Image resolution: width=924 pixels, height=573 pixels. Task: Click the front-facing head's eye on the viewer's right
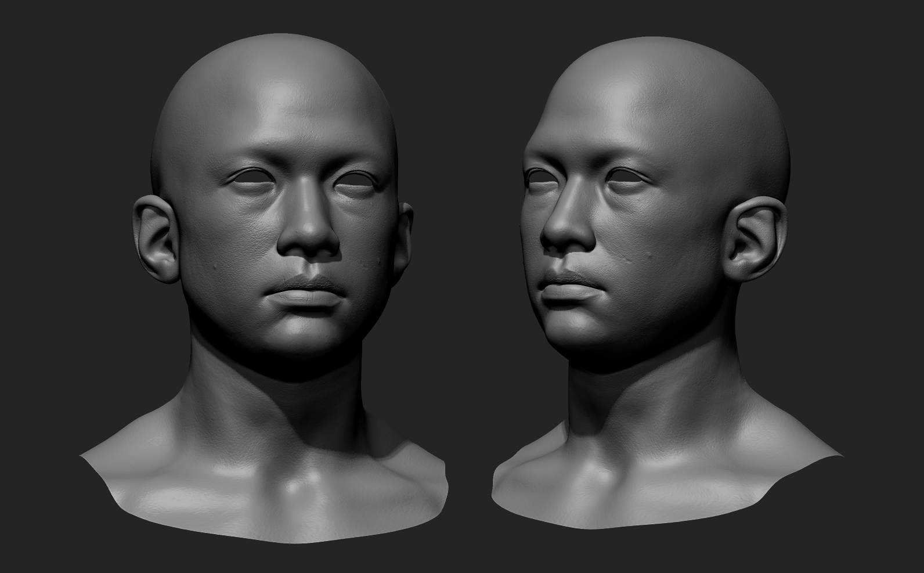(357, 181)
